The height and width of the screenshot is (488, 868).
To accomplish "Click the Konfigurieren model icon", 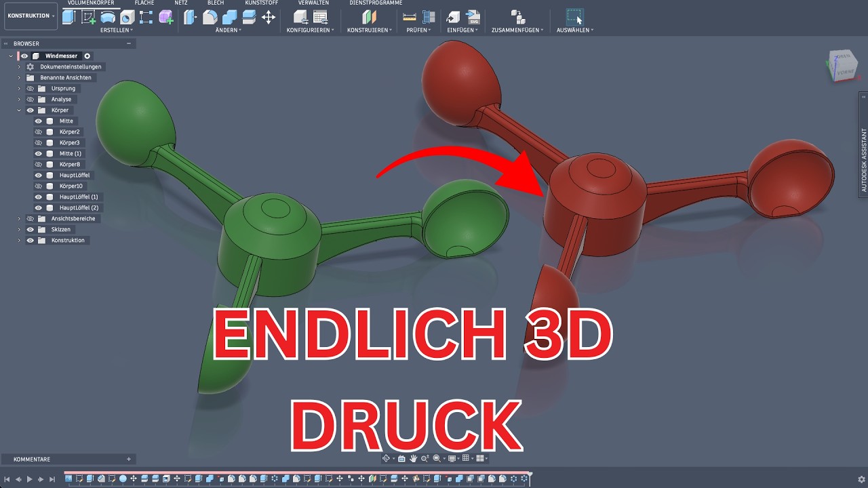I will pyautogui.click(x=300, y=18).
